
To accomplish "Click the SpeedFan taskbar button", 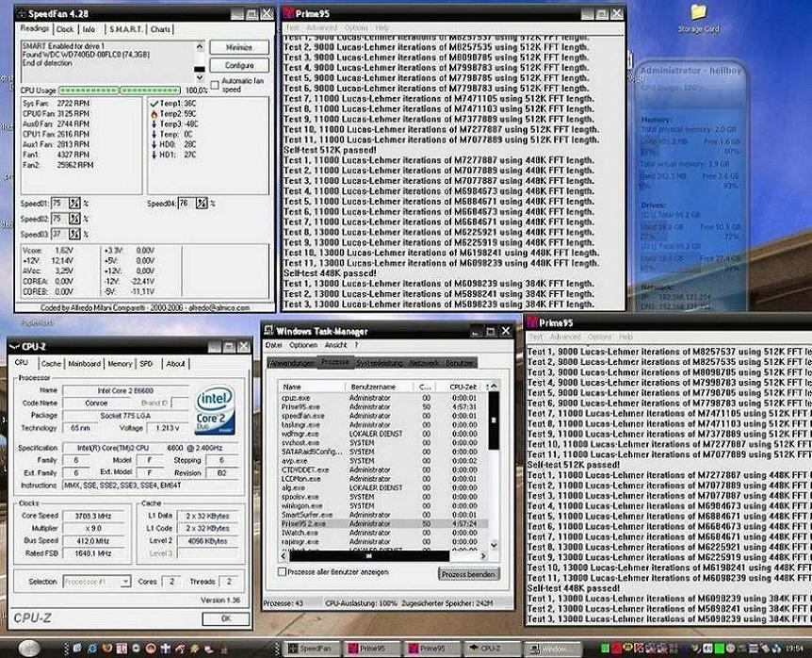I will (313, 649).
